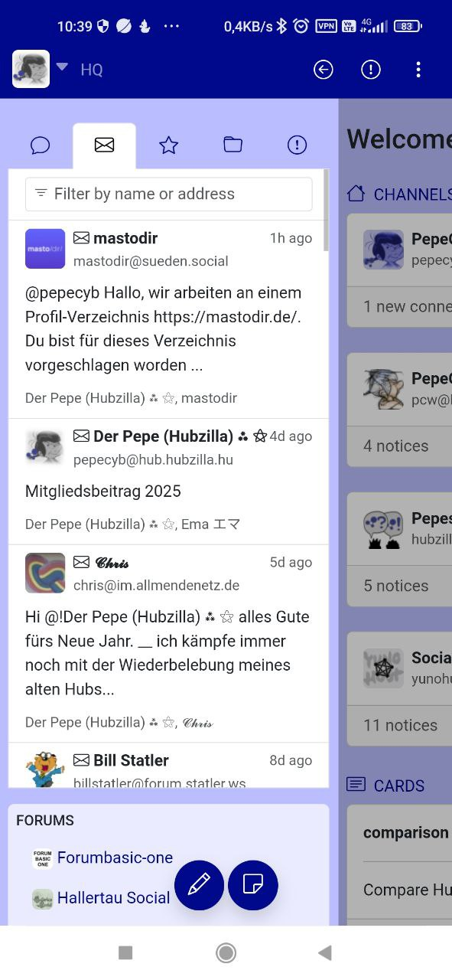Switch to the starred messages tab
Screen dimensions: 452x980
[x=169, y=145]
